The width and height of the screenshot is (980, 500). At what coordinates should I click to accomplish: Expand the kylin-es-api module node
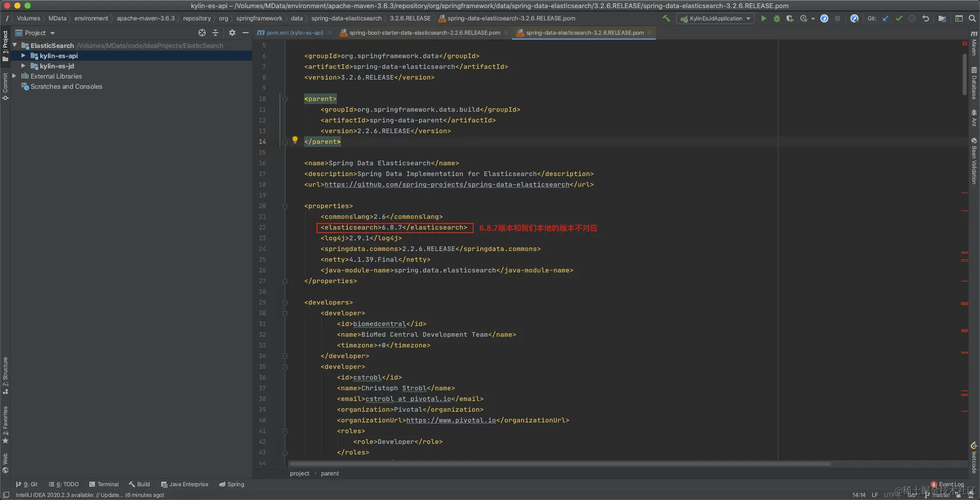23,56
